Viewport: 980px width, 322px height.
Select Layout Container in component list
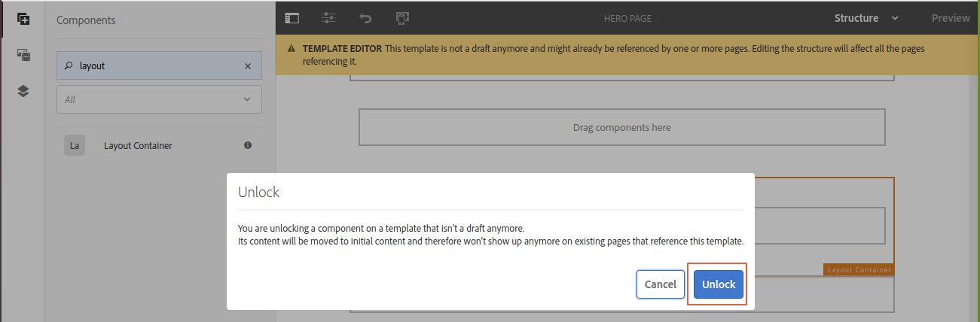138,145
